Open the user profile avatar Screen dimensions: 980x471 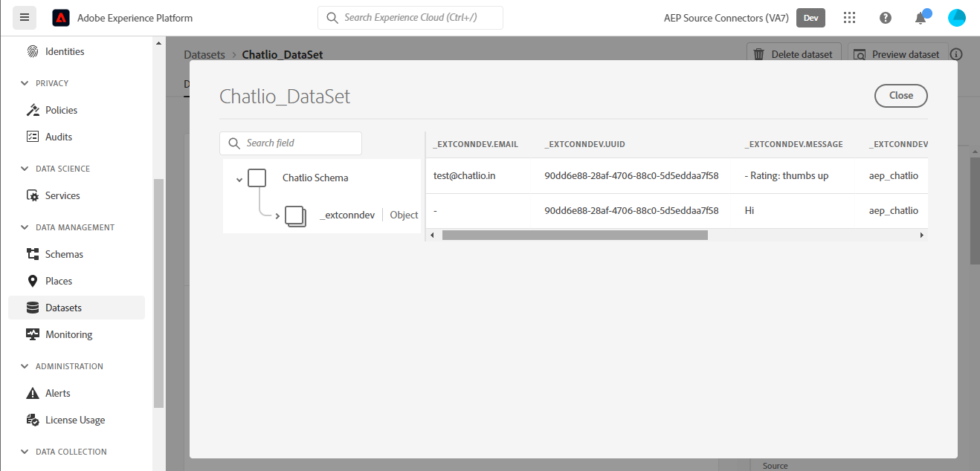coord(957,18)
